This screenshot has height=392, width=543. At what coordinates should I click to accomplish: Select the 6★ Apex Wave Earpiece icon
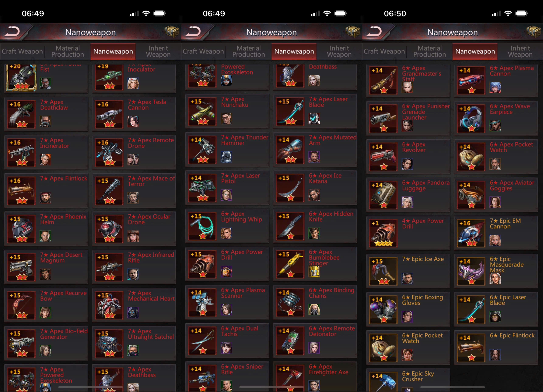click(471, 119)
